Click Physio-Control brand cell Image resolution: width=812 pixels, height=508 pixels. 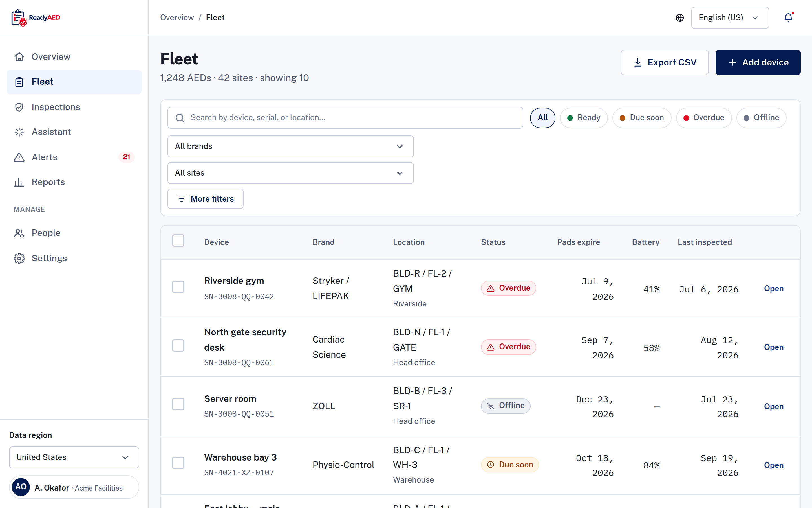(343, 465)
